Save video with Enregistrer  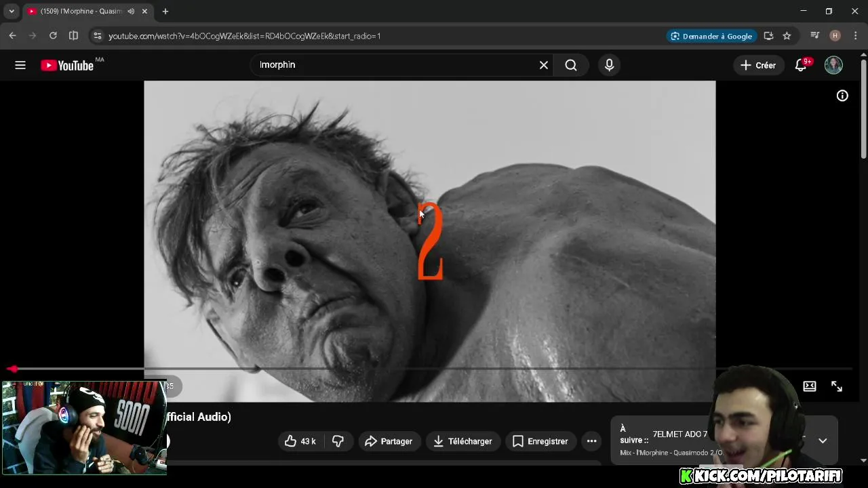click(x=540, y=441)
